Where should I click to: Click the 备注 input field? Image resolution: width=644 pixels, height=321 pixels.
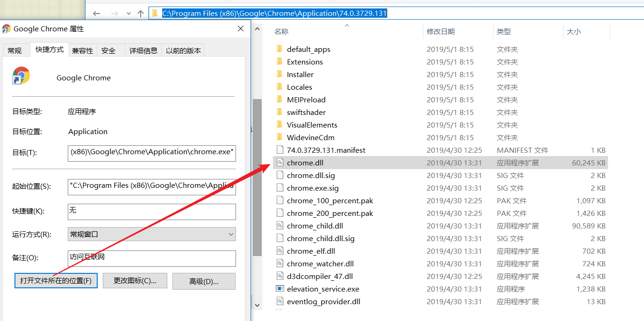152,258
